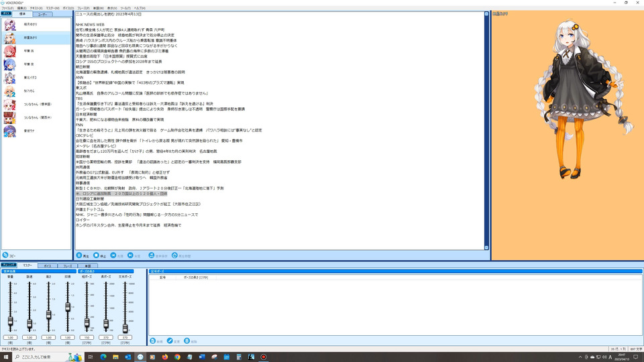The height and width of the screenshot is (362, 644).
Task: Open the 編集 menu
Action: pyautogui.click(x=21, y=8)
